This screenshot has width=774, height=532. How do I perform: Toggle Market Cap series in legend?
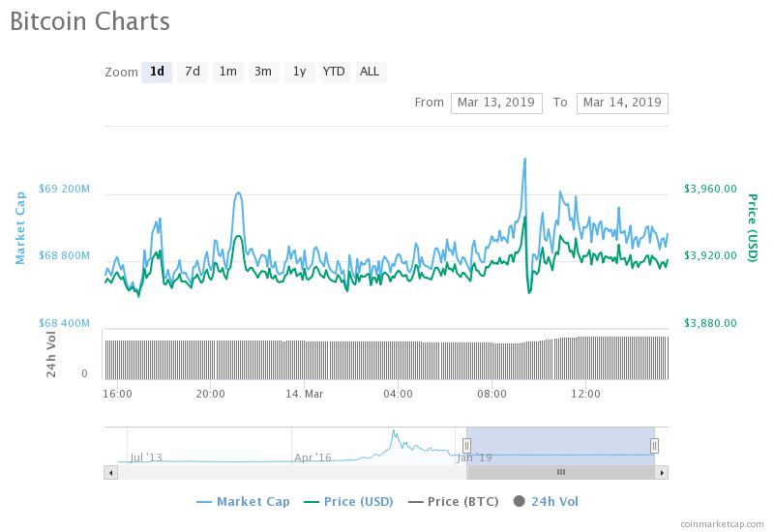click(243, 502)
